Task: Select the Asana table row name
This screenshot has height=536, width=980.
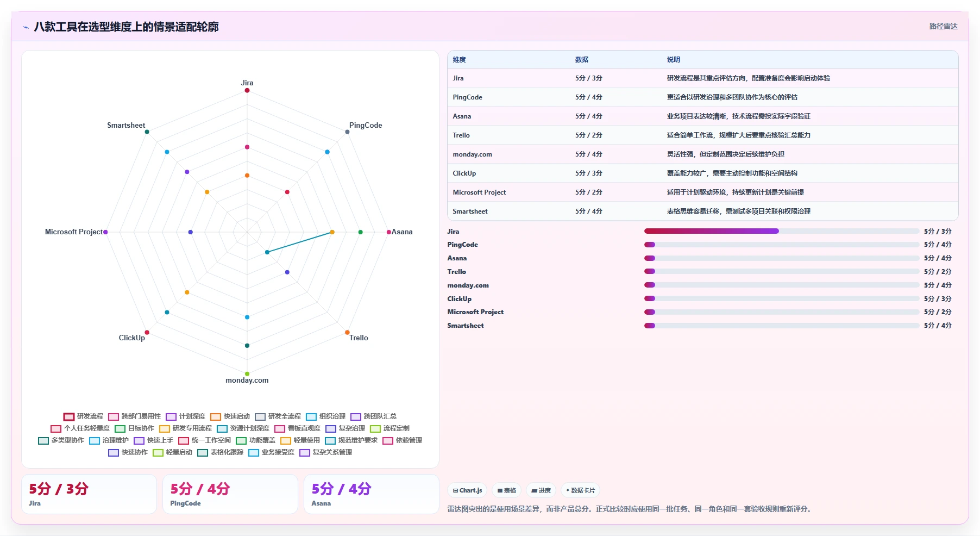Action: (x=462, y=116)
